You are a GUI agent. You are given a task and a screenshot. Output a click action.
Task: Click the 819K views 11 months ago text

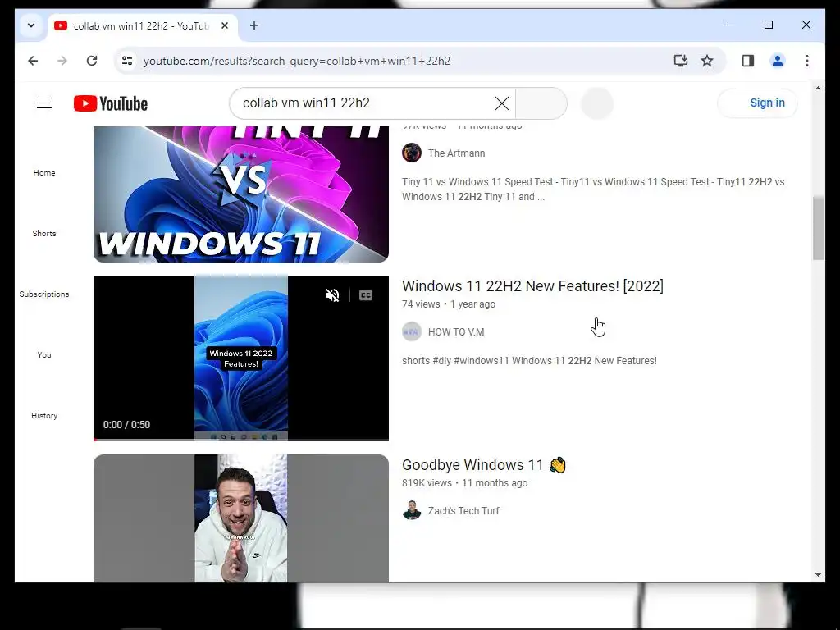click(465, 483)
